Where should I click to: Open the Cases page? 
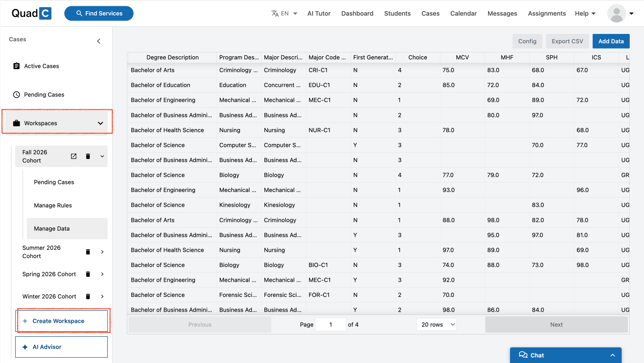click(430, 14)
